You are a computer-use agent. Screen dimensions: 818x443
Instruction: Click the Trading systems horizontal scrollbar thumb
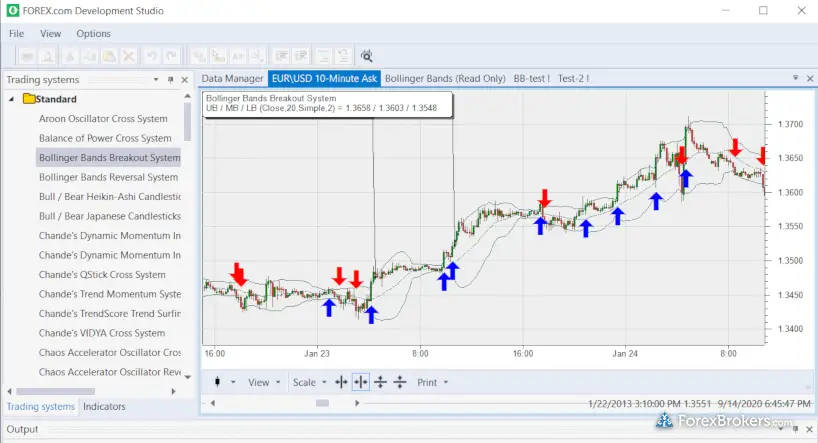click(55, 391)
